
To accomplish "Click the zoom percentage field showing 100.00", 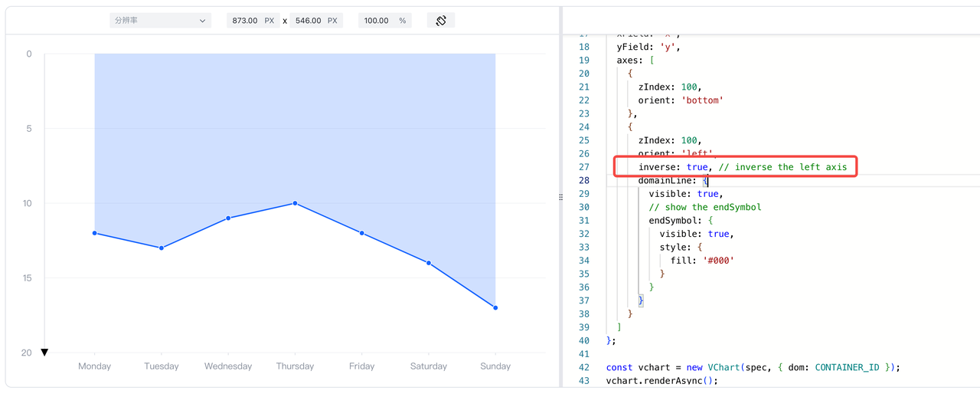I will pyautogui.click(x=385, y=21).
